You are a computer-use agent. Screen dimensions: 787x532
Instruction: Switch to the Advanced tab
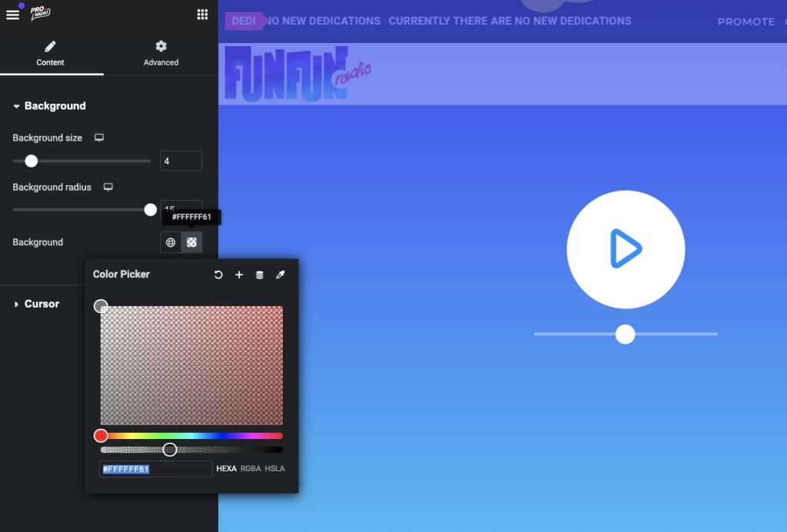pyautogui.click(x=160, y=54)
